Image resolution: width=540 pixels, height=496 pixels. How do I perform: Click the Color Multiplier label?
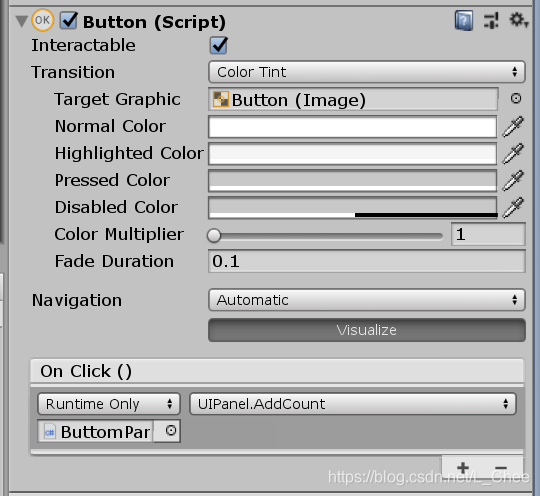point(119,234)
